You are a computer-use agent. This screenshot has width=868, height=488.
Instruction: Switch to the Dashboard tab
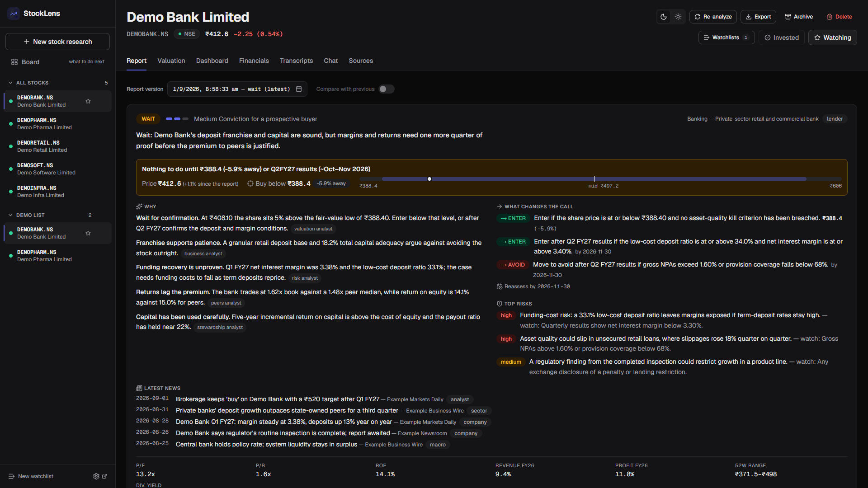[212, 61]
